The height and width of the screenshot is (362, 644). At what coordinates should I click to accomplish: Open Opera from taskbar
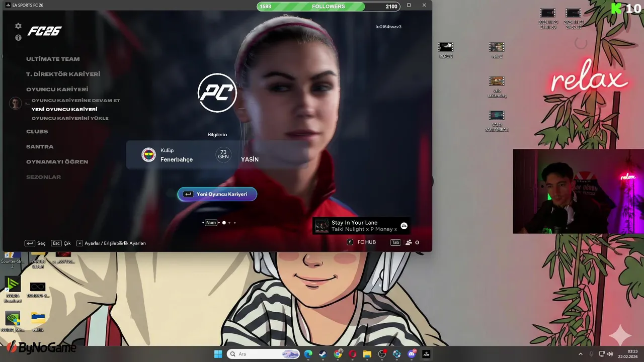(x=352, y=354)
